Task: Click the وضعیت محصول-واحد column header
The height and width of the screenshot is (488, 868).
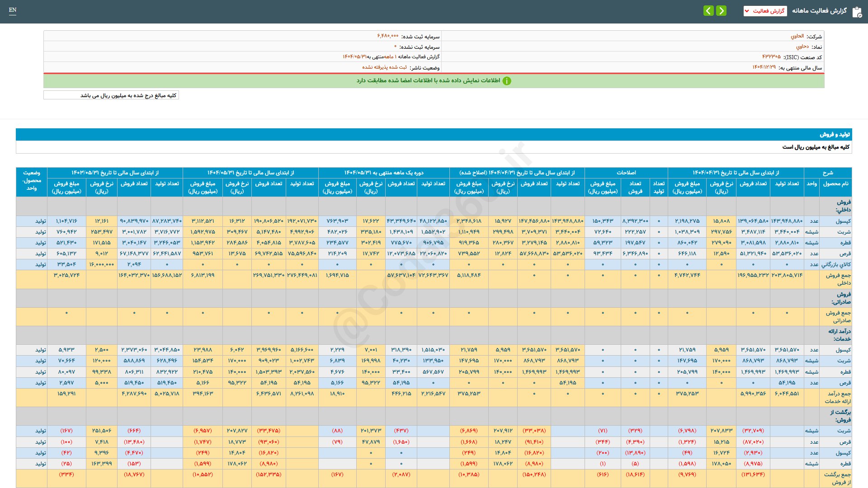Action: pos(32,180)
